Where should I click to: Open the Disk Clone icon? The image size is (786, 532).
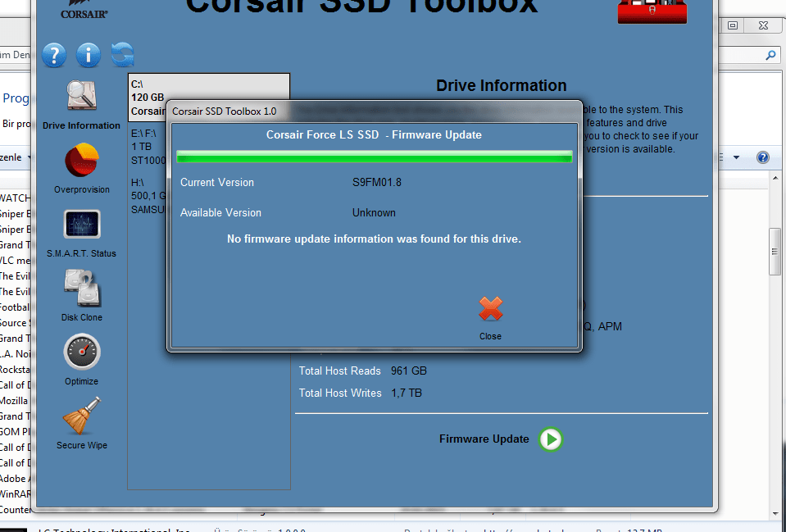click(82, 288)
